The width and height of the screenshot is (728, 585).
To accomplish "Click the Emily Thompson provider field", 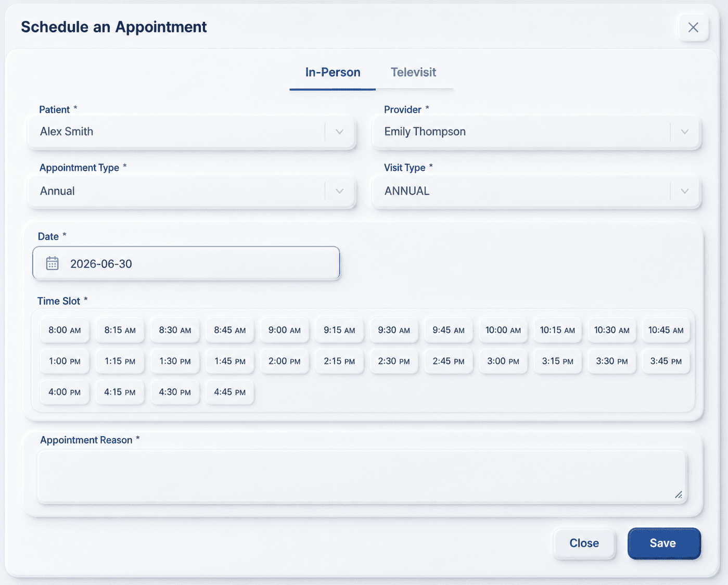I will (x=537, y=132).
